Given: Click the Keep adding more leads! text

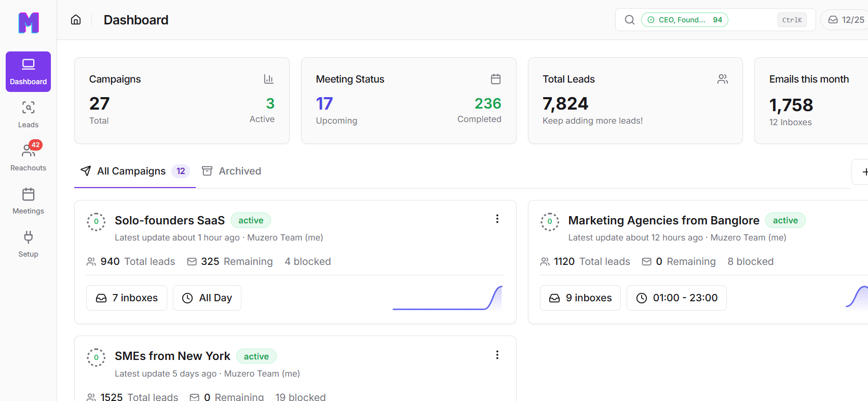Looking at the screenshot, I should point(593,121).
